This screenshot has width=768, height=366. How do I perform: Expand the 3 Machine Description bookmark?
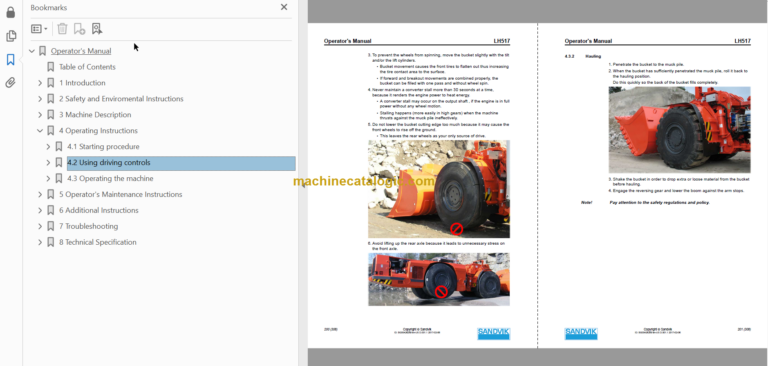40,115
